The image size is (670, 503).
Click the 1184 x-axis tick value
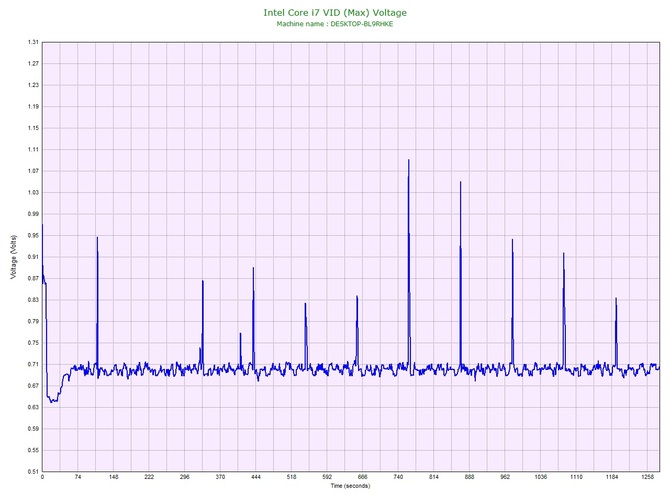[x=612, y=477]
